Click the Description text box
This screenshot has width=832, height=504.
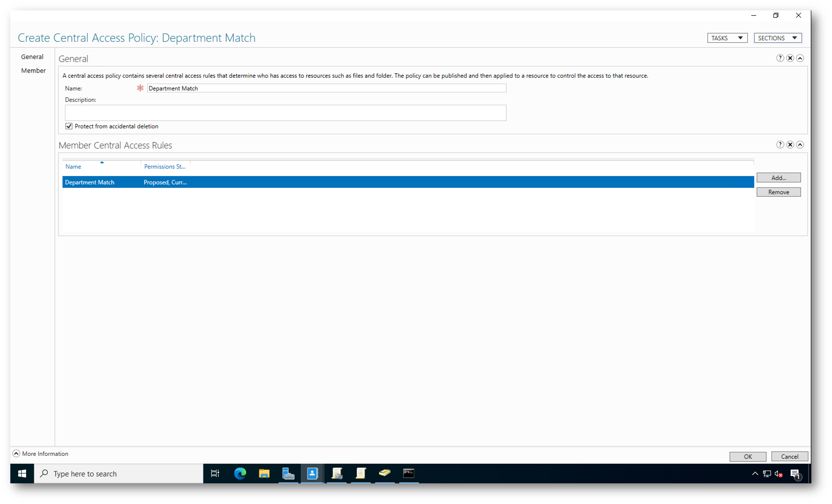click(285, 113)
